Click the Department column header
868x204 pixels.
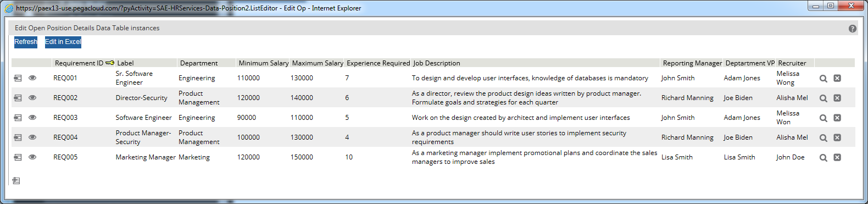(x=199, y=63)
